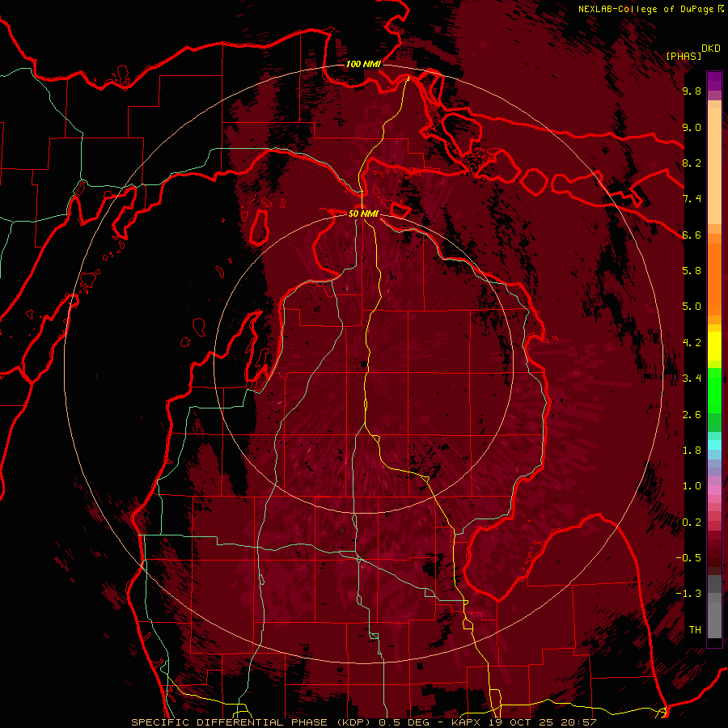
Task: Select the 6.6 scale value
Action: coord(692,235)
